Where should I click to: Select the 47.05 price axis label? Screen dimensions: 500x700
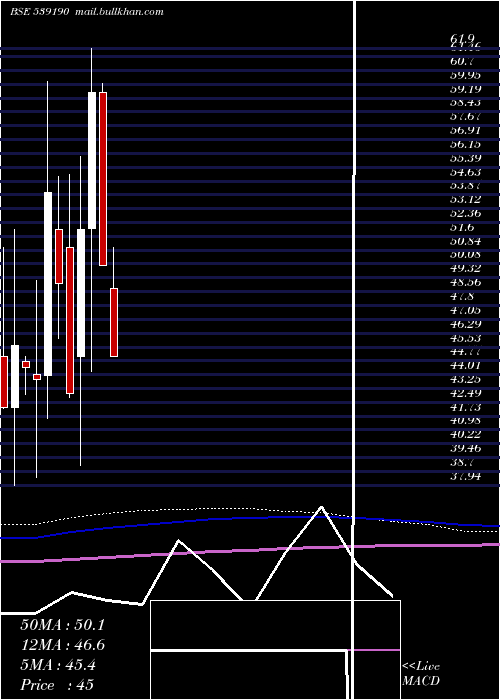point(465,310)
